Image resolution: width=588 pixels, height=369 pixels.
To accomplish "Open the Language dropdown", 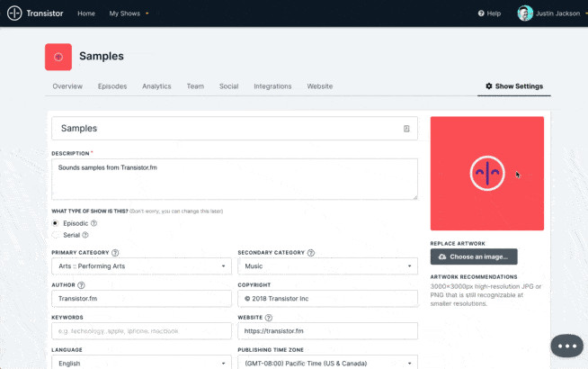I will click(x=141, y=364).
